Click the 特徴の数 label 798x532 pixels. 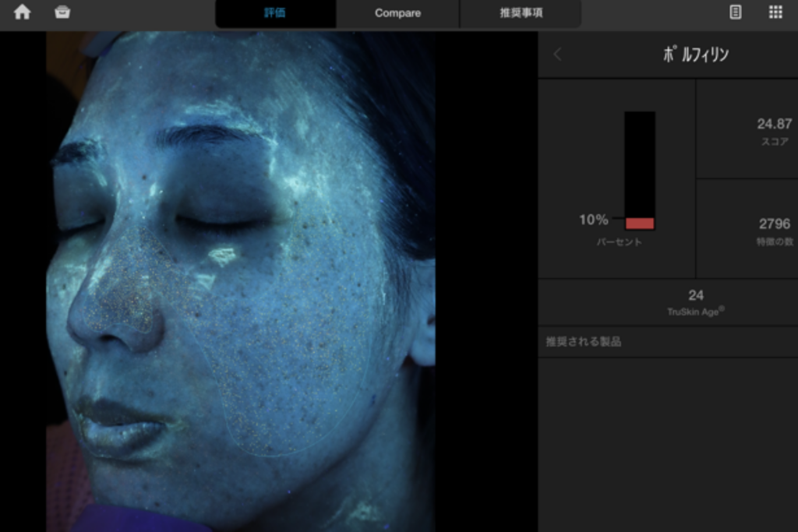(774, 242)
